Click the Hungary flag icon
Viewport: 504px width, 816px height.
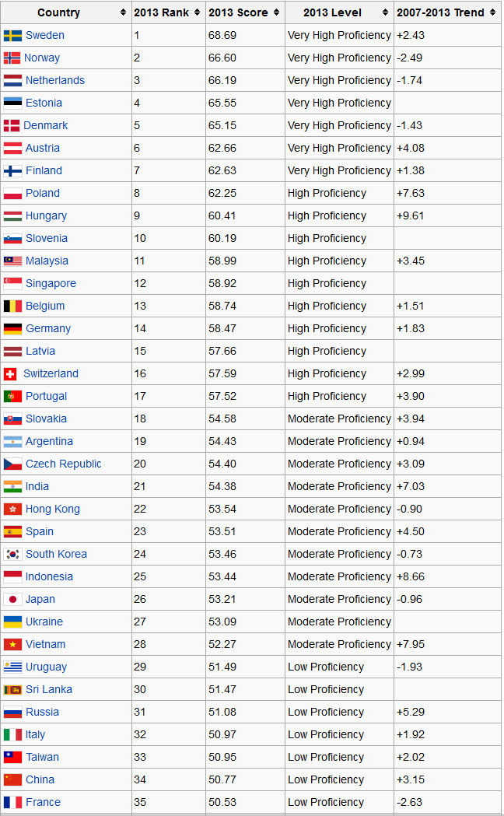(x=12, y=216)
